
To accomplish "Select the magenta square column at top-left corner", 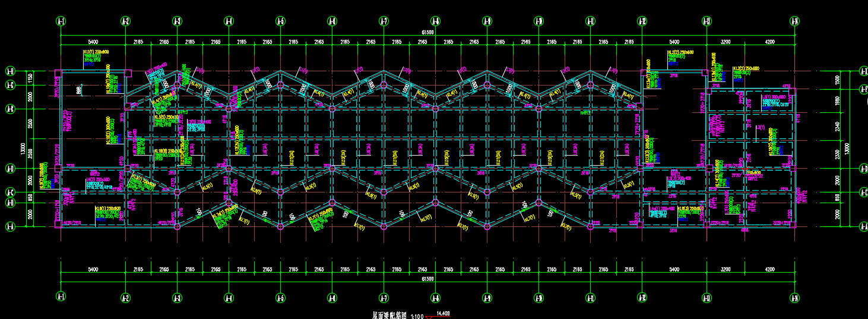I will pos(58,74).
